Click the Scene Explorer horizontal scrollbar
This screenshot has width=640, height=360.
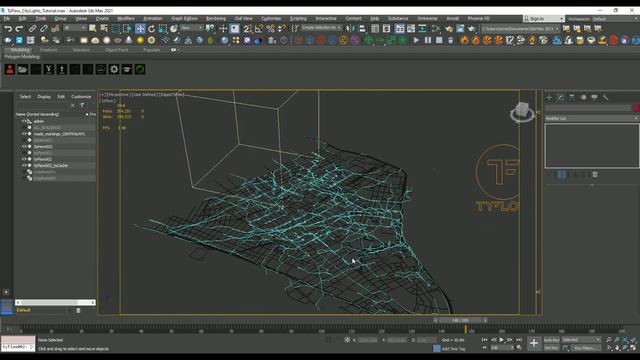coord(55,302)
